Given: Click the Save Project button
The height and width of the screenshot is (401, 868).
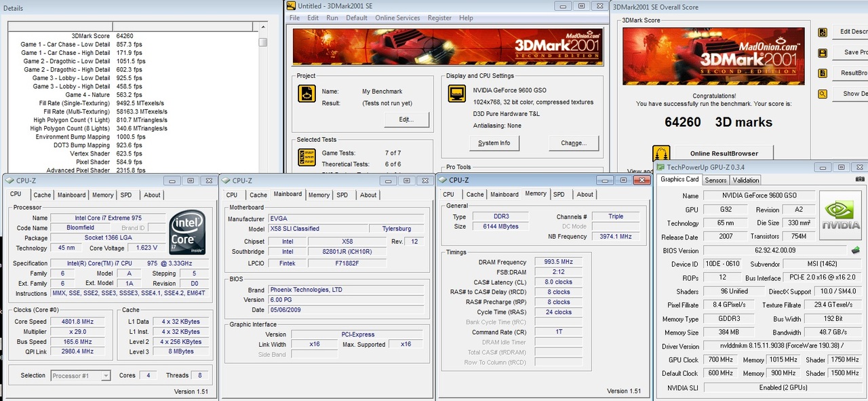Looking at the screenshot, I should click(x=850, y=52).
